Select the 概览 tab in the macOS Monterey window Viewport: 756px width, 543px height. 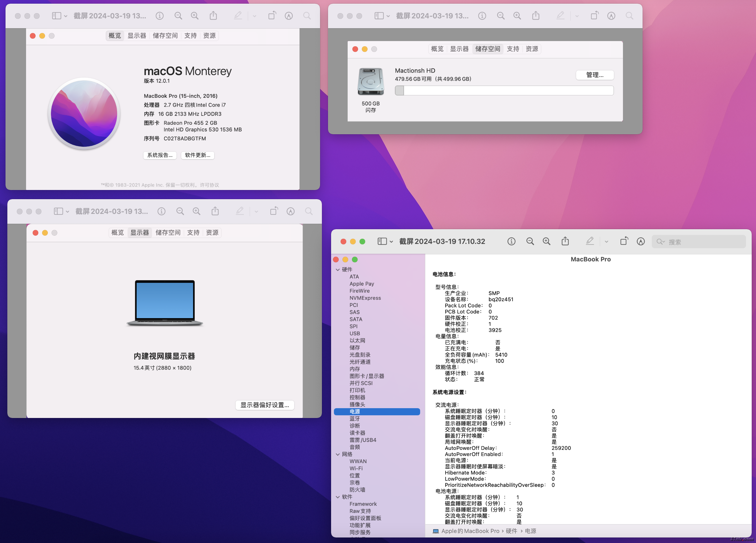pos(115,36)
